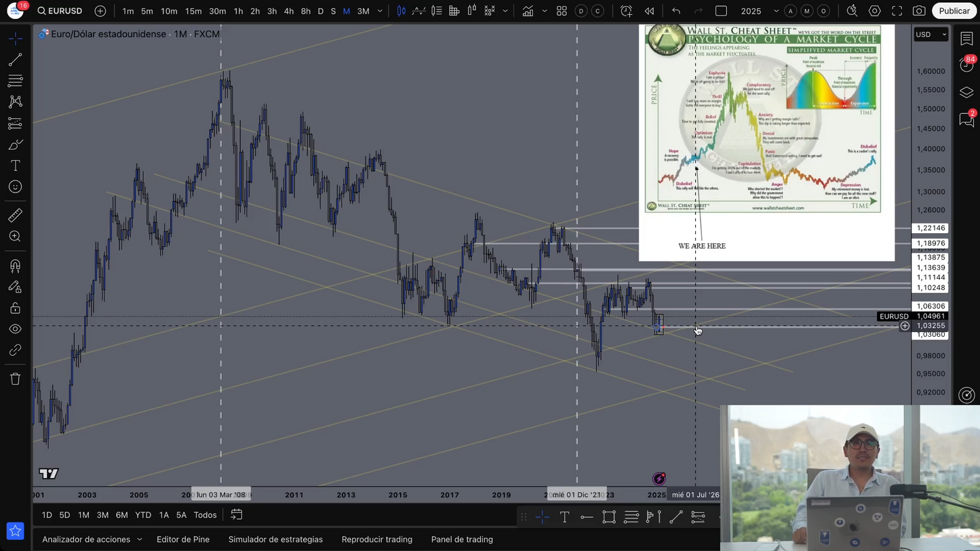Open the USD currency dropdown
Image resolution: width=980 pixels, height=551 pixels.
tap(930, 35)
